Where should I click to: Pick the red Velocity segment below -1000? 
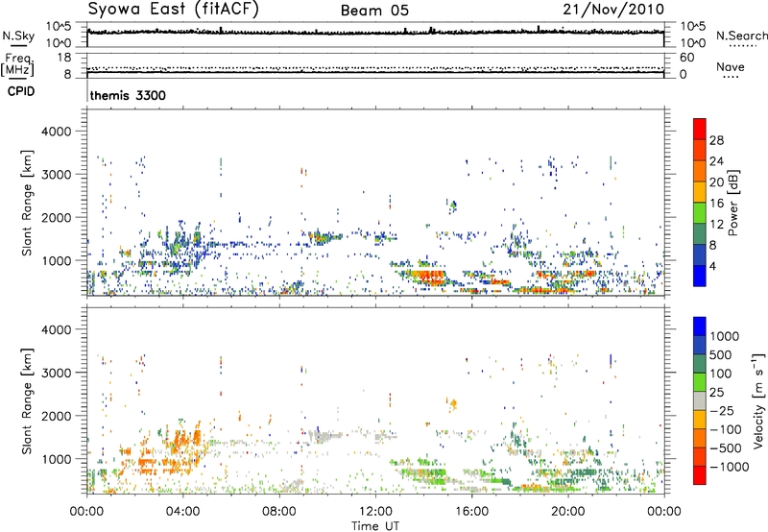[x=700, y=475]
